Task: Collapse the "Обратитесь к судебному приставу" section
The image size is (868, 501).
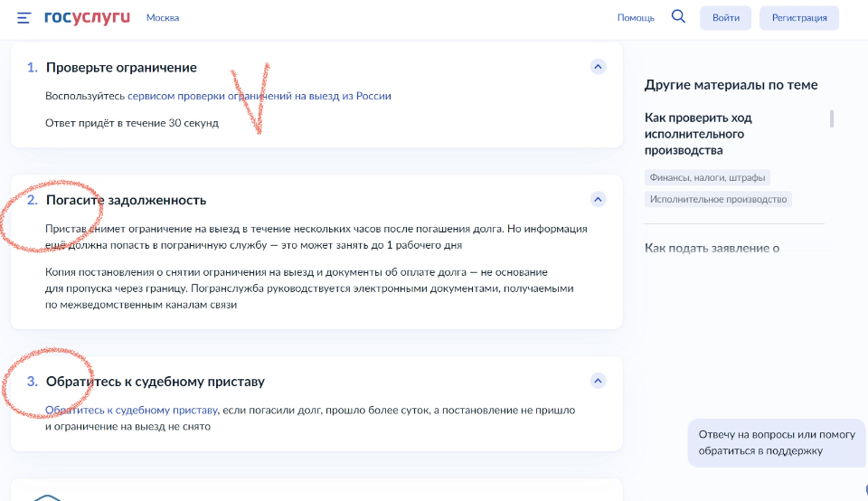Action: [x=598, y=381]
